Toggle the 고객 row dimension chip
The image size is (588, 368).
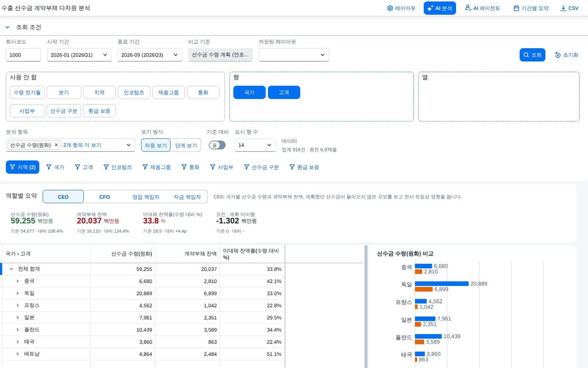[284, 92]
